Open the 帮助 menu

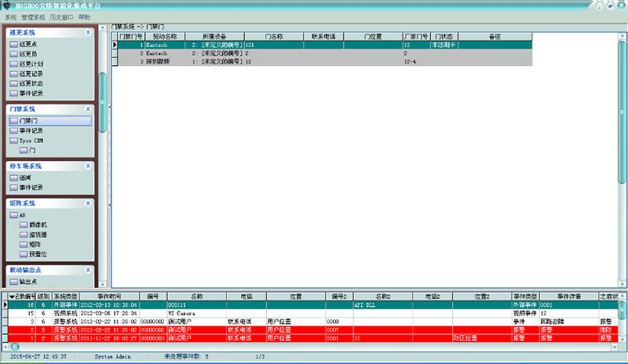point(84,16)
